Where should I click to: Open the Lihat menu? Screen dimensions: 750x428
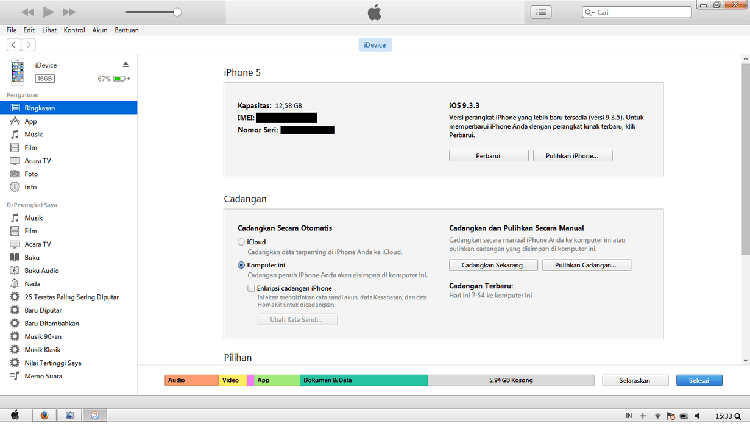(x=50, y=30)
